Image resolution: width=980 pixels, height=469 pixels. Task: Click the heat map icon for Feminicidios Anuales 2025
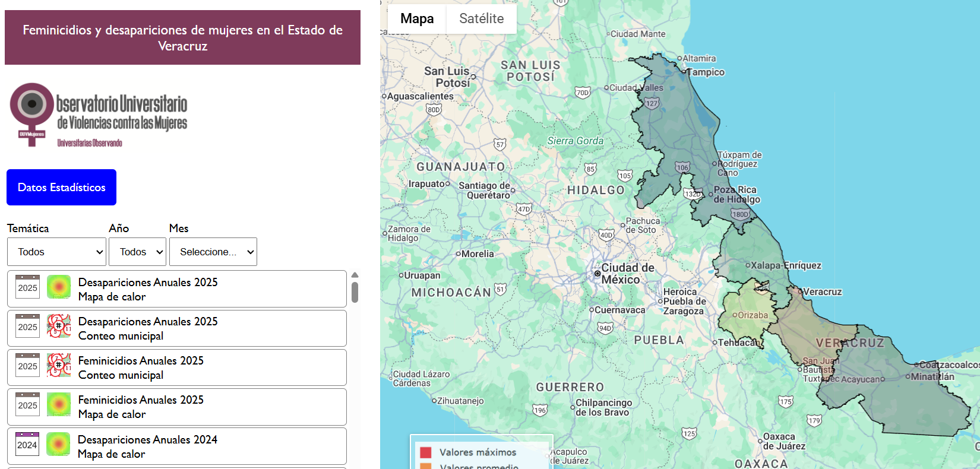click(x=59, y=405)
